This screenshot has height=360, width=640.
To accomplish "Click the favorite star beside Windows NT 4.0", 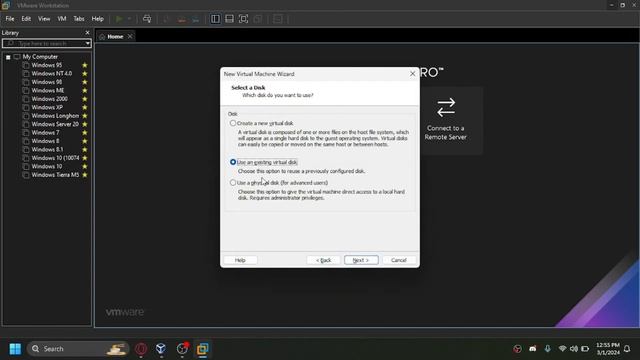I will coord(85,73).
